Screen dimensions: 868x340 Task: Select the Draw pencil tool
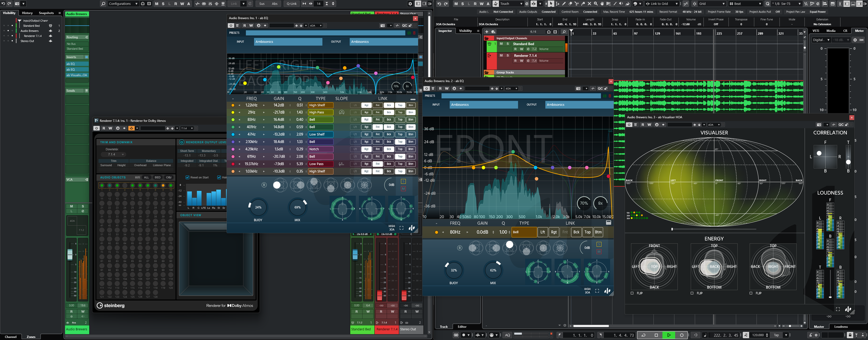click(x=564, y=3)
